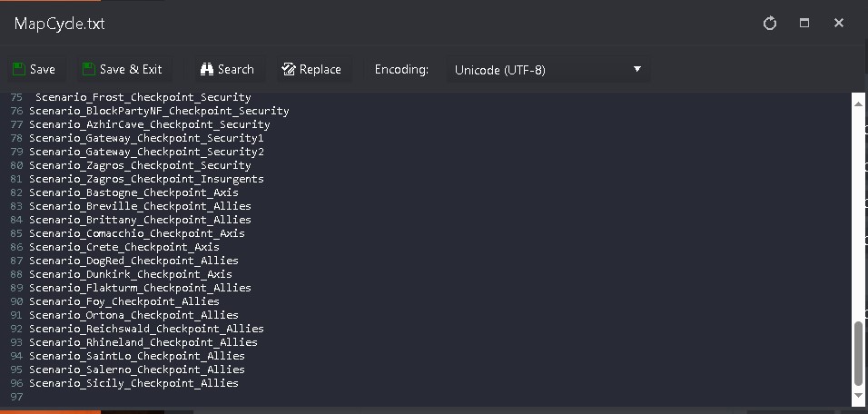Click the refresh icon in title bar

769,24
